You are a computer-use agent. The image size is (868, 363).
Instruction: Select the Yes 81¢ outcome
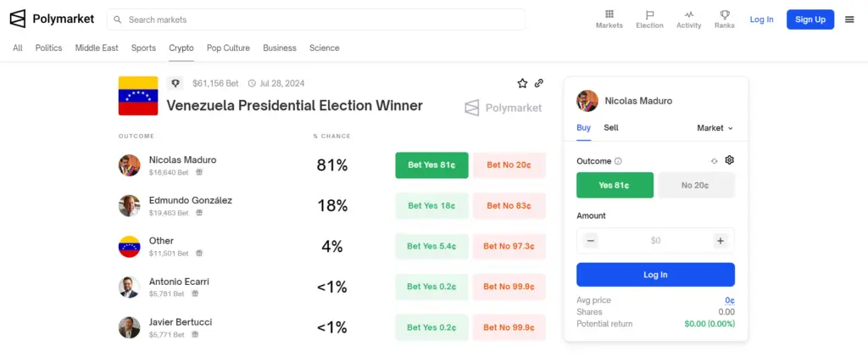pos(615,185)
